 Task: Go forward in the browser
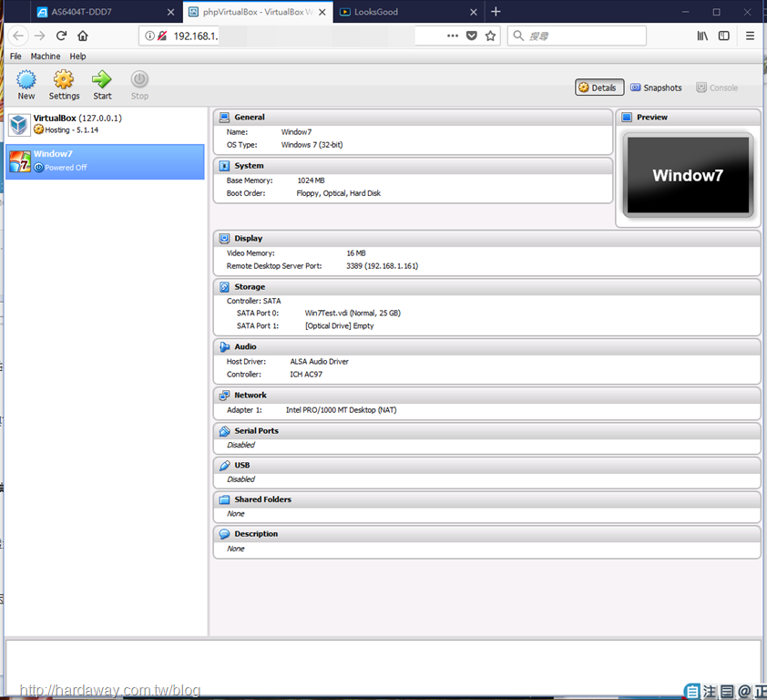(39, 36)
